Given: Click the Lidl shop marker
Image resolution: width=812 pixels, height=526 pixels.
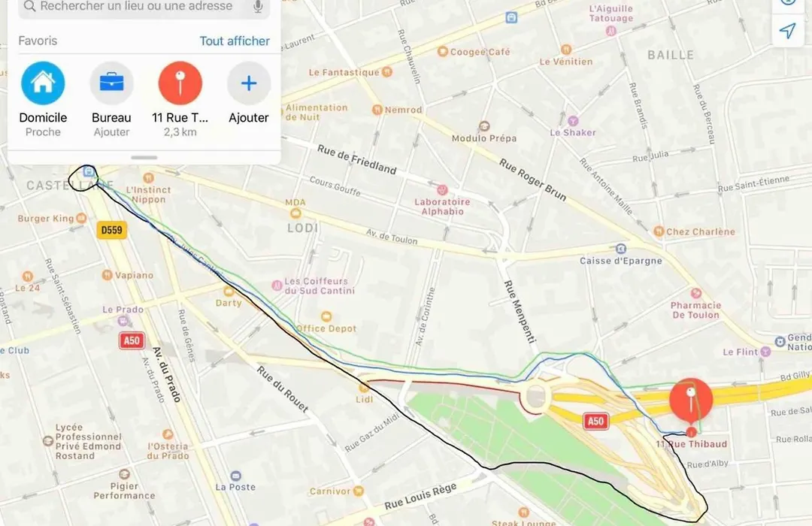Looking at the screenshot, I should coord(364,387).
